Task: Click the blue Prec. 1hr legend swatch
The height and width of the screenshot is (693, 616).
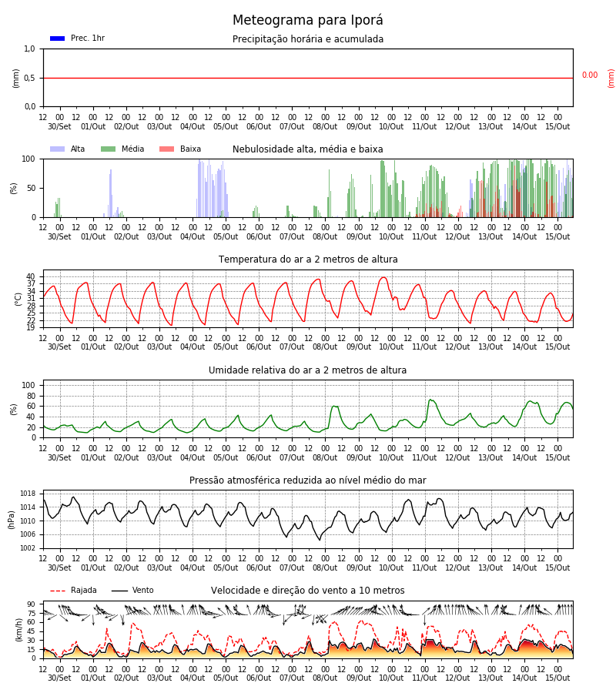Action: click(x=58, y=38)
